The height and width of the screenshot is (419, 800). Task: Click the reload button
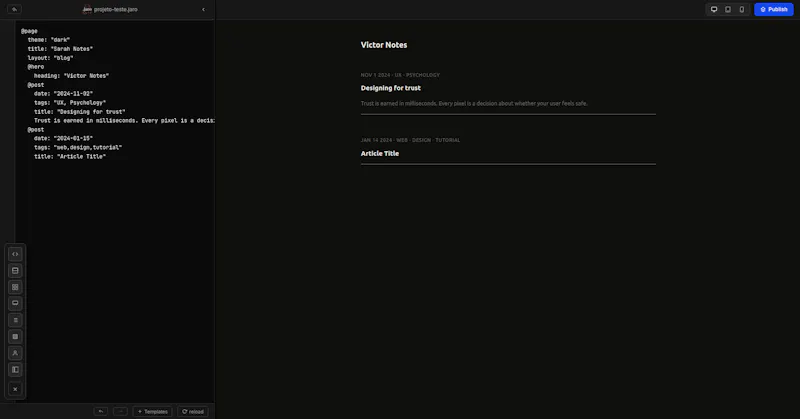193,411
